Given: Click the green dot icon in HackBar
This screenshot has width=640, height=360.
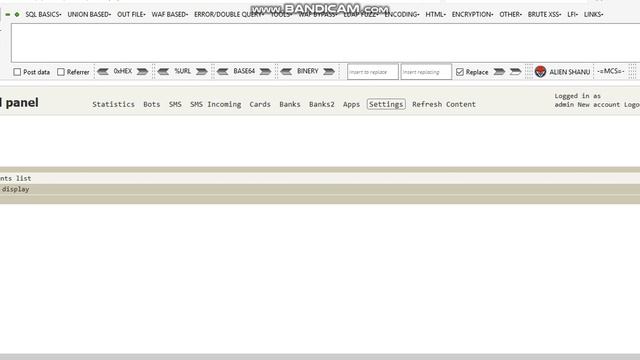Looking at the screenshot, I should (x=17, y=14).
